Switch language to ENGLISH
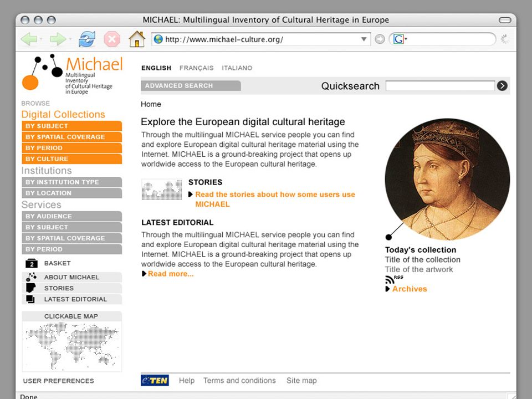The width and height of the screenshot is (532, 399). pos(156,68)
